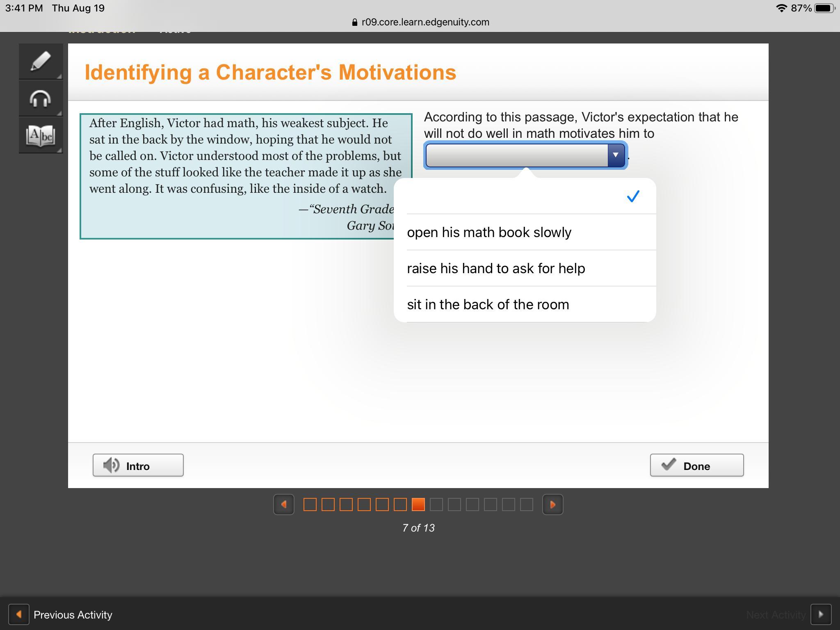Click the speaker icon on Intro
840x630 pixels.
pyautogui.click(x=111, y=466)
